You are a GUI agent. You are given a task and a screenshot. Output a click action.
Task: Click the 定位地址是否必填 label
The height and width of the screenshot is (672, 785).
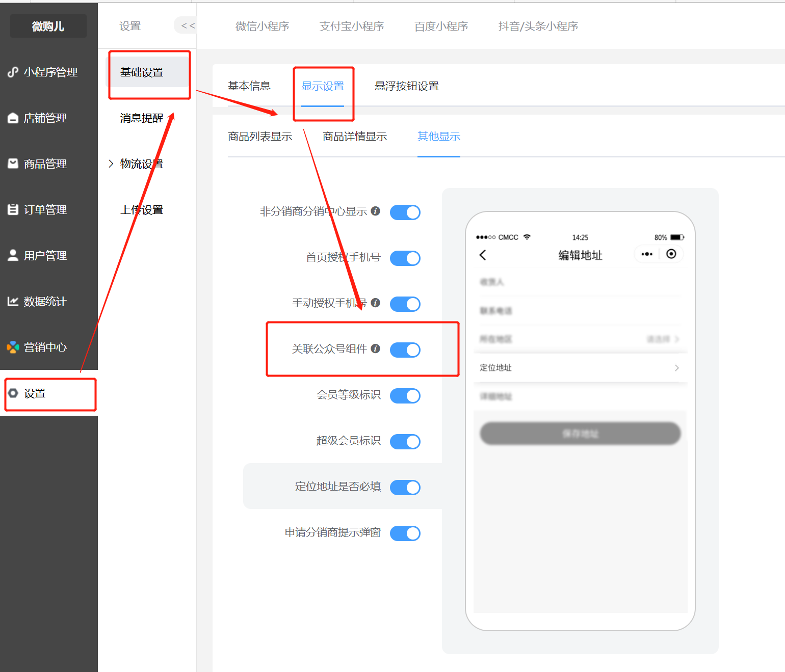pos(338,487)
